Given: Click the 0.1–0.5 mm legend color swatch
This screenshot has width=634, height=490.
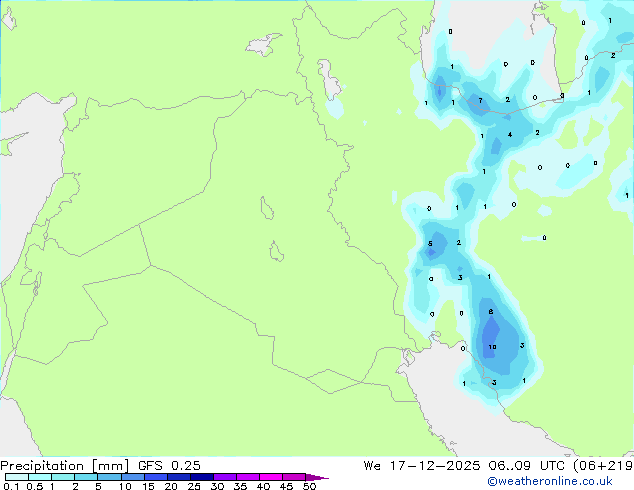Looking at the screenshot, I should coord(17,477).
